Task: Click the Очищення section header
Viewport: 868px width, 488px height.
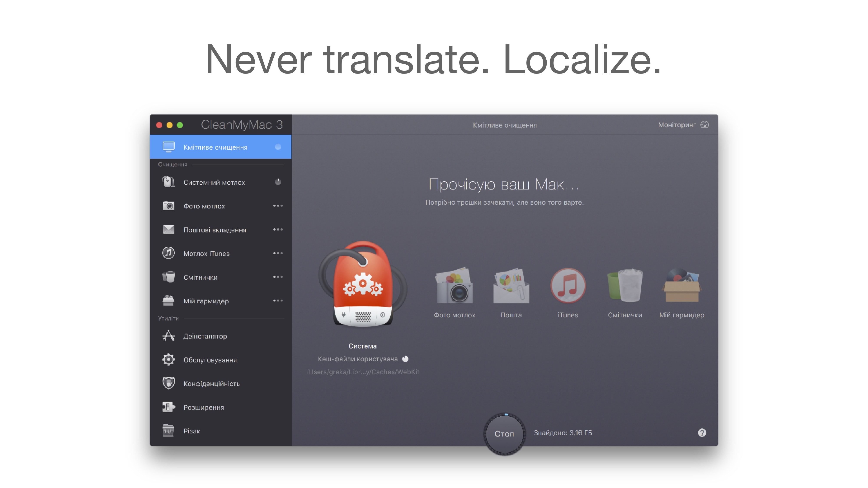Action: click(173, 164)
